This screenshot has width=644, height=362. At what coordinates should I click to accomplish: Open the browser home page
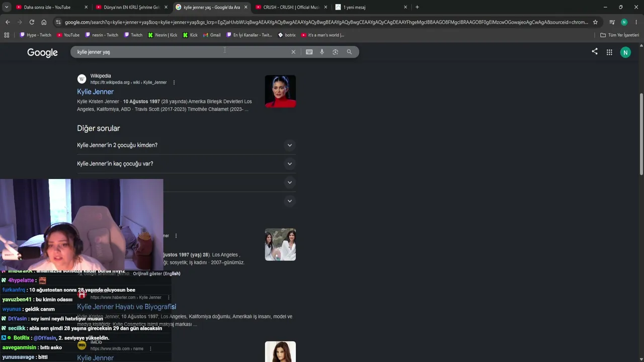coord(44,22)
